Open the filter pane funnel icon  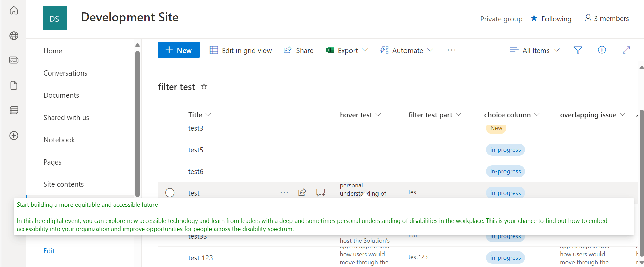coord(578,50)
